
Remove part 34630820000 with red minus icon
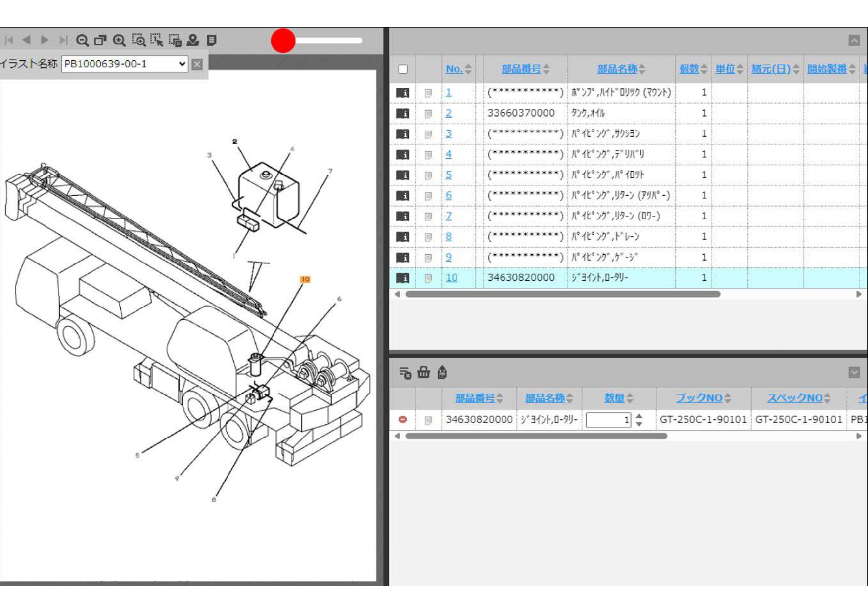pos(403,419)
